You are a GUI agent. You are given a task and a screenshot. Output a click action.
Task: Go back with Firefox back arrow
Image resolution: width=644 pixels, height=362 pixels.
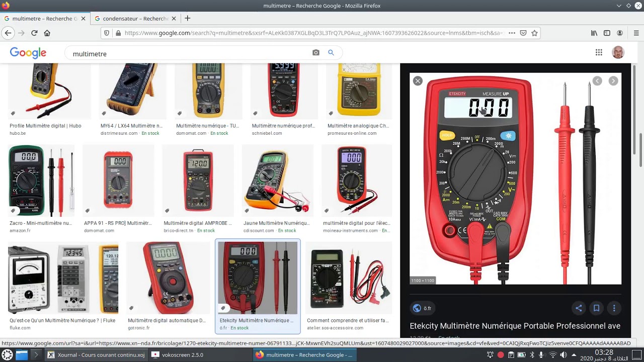[x=8, y=33]
